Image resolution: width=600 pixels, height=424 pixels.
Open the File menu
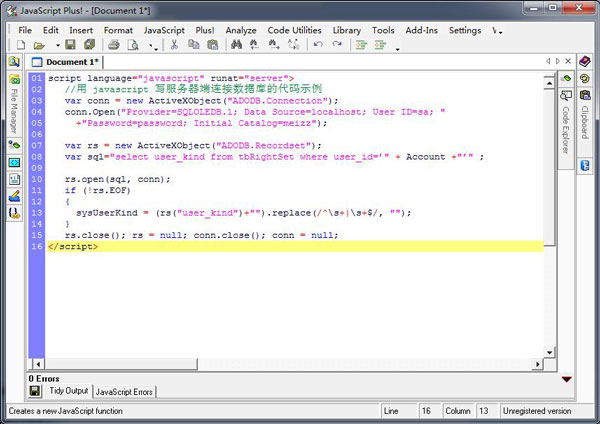point(25,30)
